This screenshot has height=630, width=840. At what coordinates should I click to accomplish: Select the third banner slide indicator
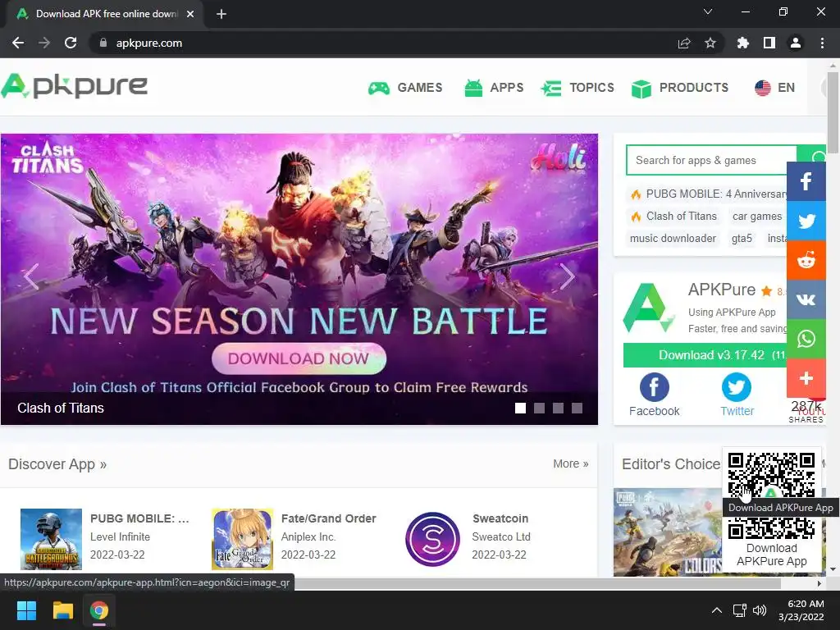558,409
